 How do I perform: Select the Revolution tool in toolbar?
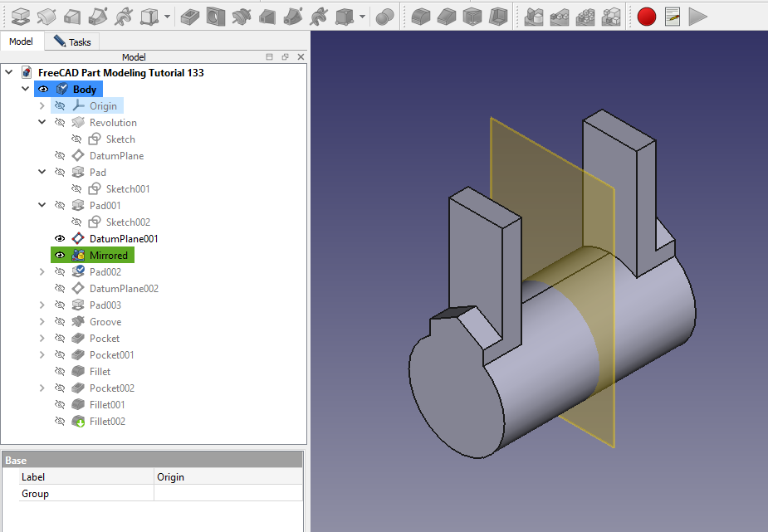click(x=46, y=16)
